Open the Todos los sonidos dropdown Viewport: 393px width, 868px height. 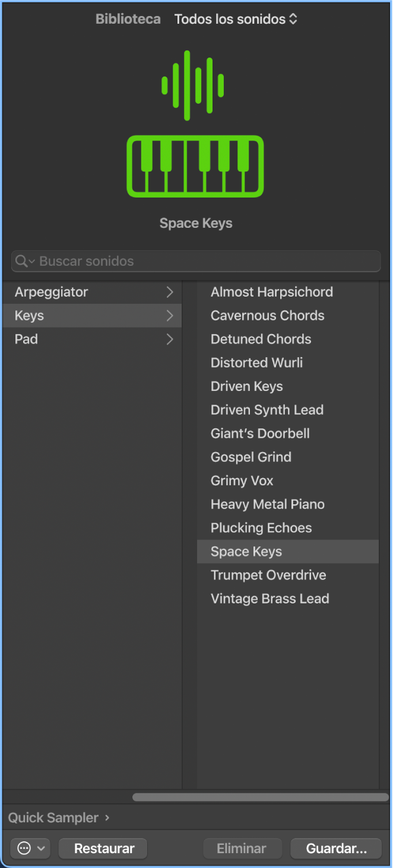[x=236, y=19]
